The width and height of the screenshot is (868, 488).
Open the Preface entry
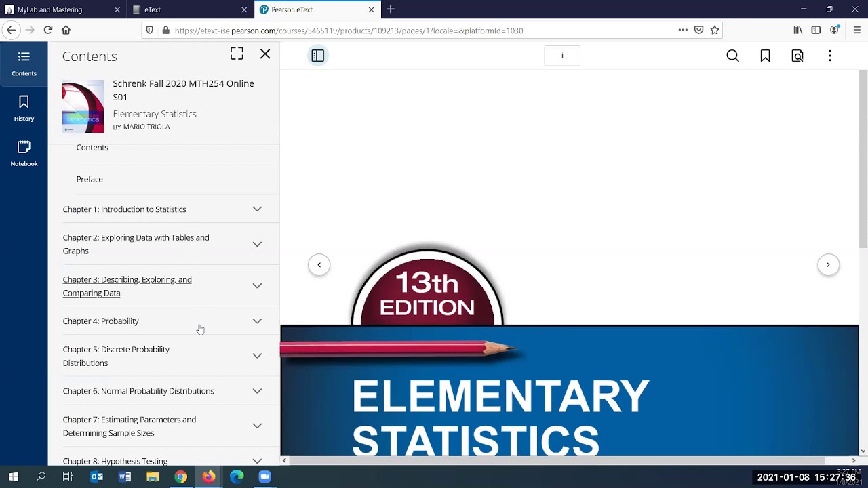tap(90, 179)
